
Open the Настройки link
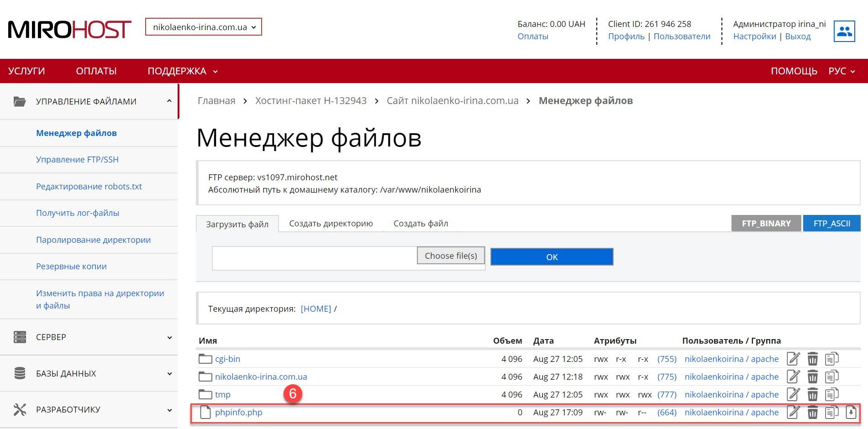click(x=754, y=37)
